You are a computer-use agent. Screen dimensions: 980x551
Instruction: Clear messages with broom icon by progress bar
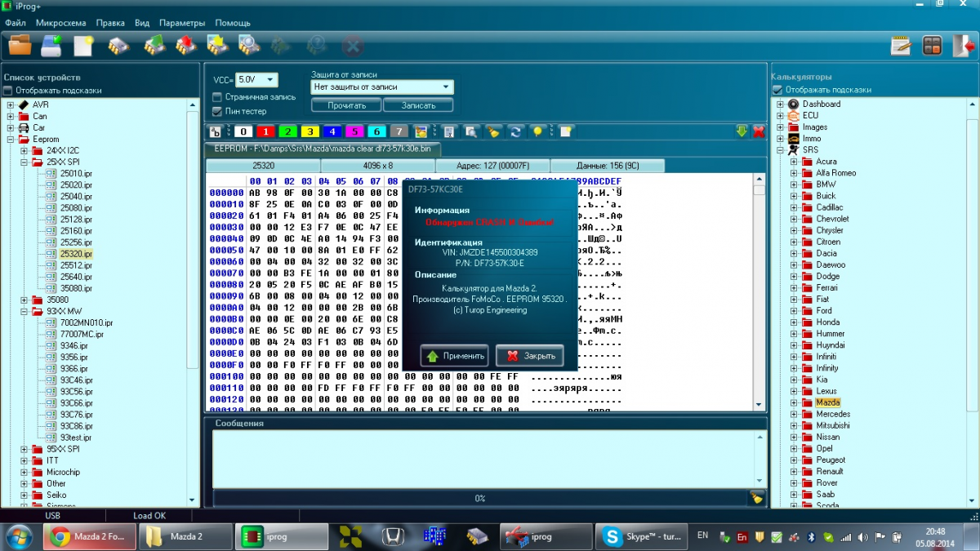click(756, 497)
